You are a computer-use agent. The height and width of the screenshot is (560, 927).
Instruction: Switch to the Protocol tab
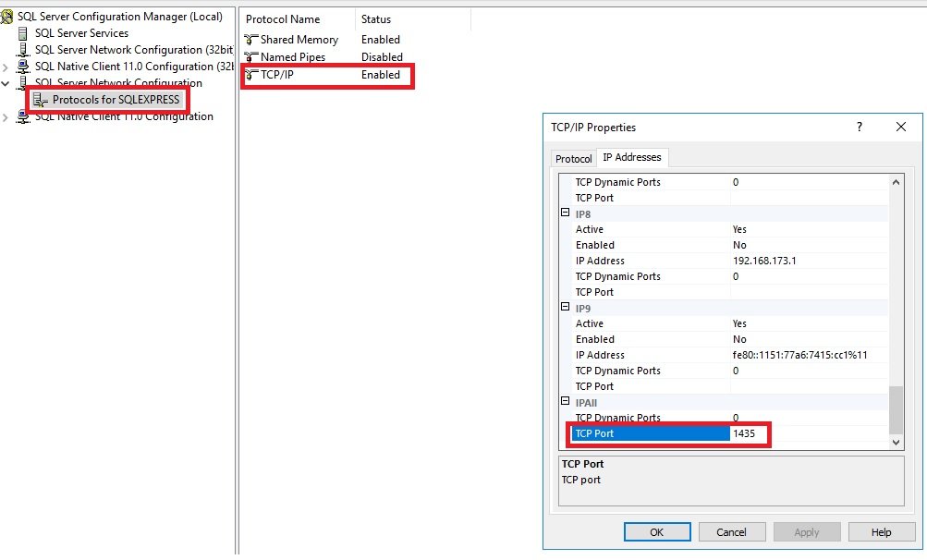[x=573, y=159]
